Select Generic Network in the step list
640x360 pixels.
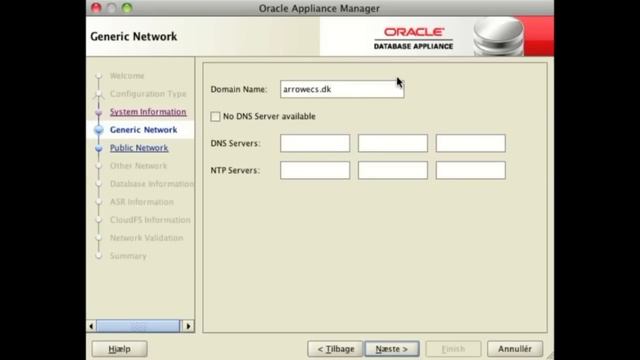tap(144, 130)
